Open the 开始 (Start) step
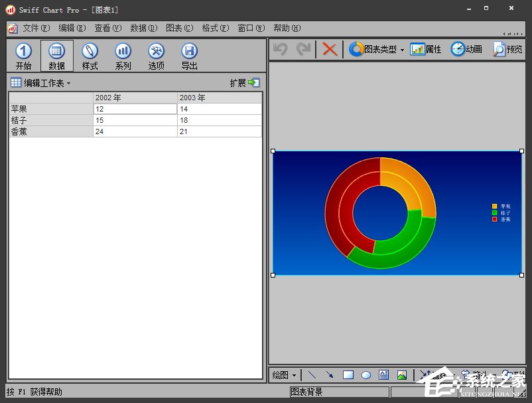Image resolution: width=532 pixels, height=403 pixels. (x=23, y=56)
